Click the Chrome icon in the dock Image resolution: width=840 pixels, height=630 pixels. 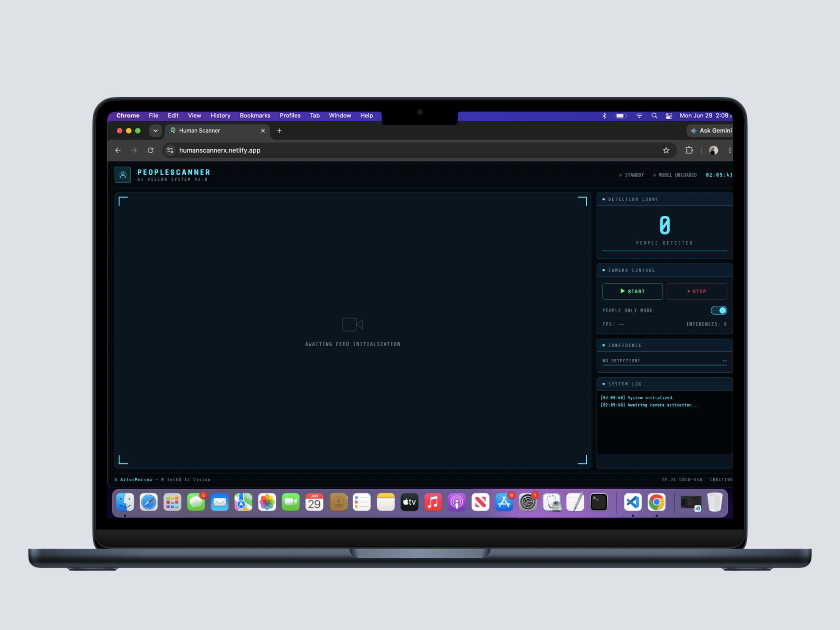pos(656,502)
